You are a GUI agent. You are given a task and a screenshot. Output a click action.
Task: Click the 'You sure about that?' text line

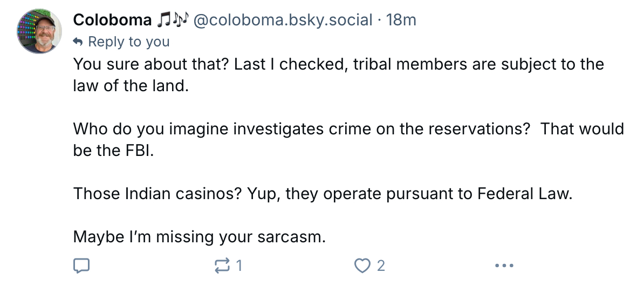(x=338, y=64)
